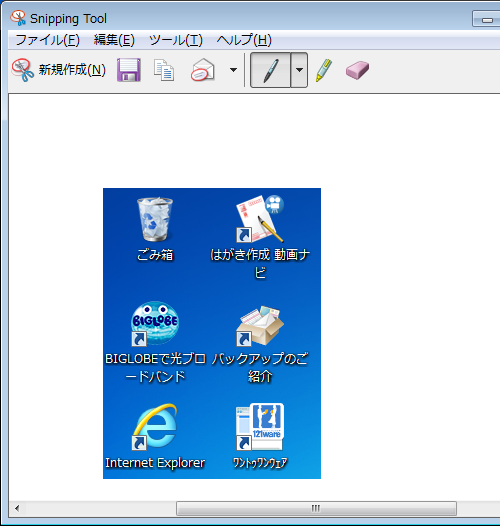500x526 pixels.
Task: Click the ごみ箱 recycle bin icon
Action: pyautogui.click(x=155, y=219)
